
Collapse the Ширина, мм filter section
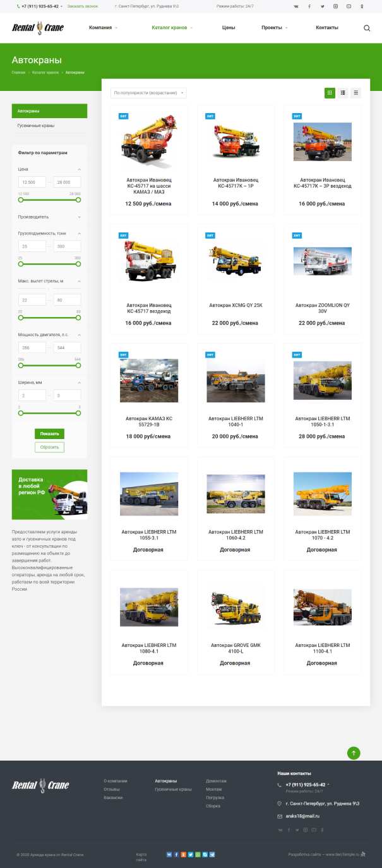(79, 382)
